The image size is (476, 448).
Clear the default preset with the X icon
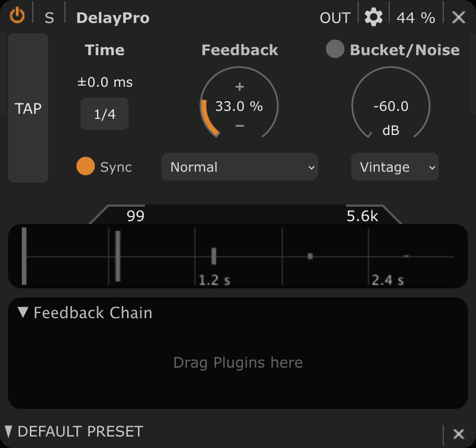(458, 434)
